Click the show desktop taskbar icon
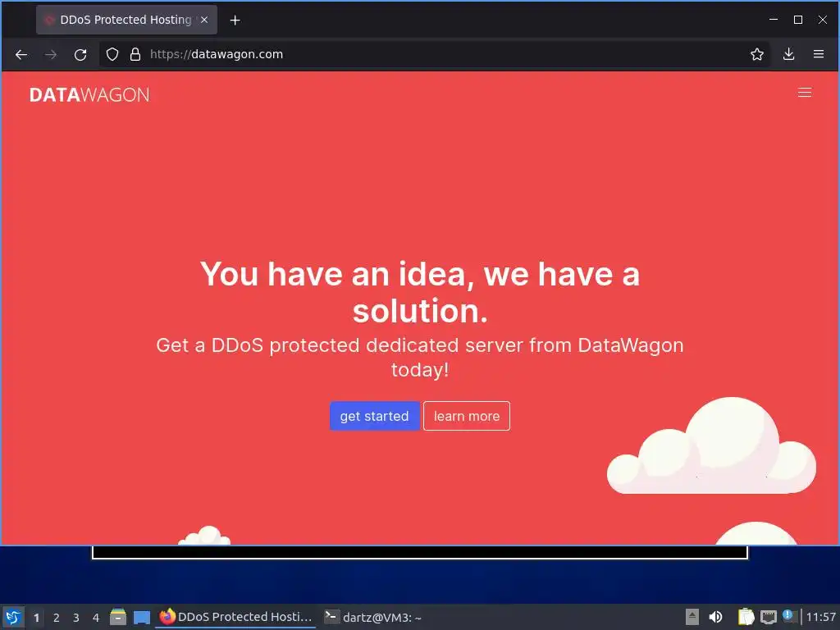840x630 pixels. [x=141, y=617]
